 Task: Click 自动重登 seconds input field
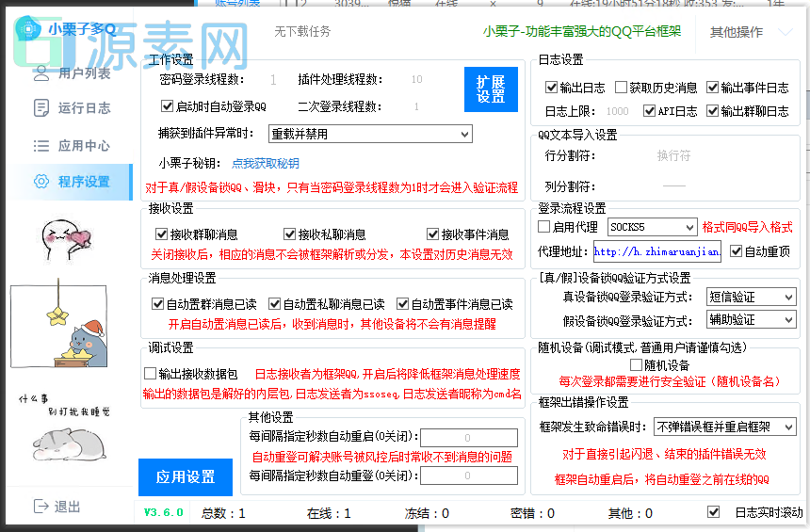click(468, 476)
